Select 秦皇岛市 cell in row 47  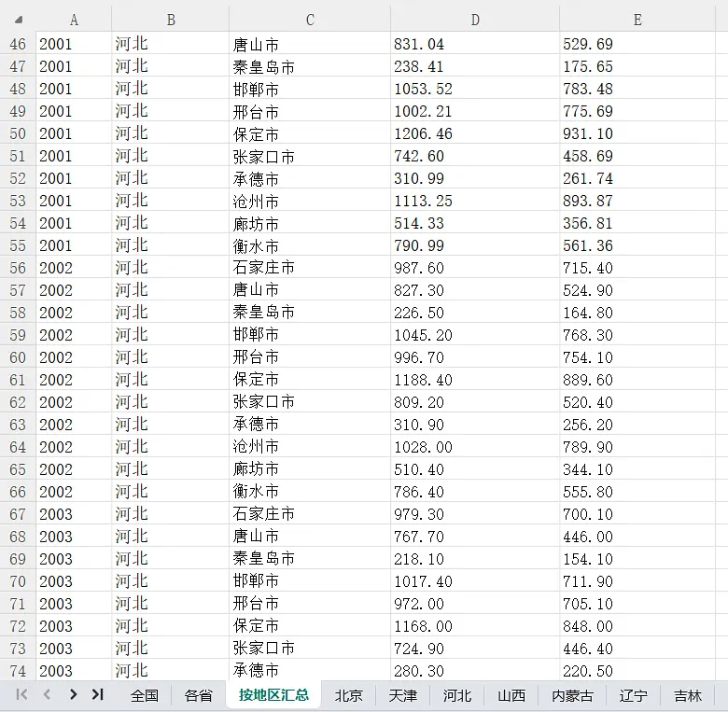(310, 66)
